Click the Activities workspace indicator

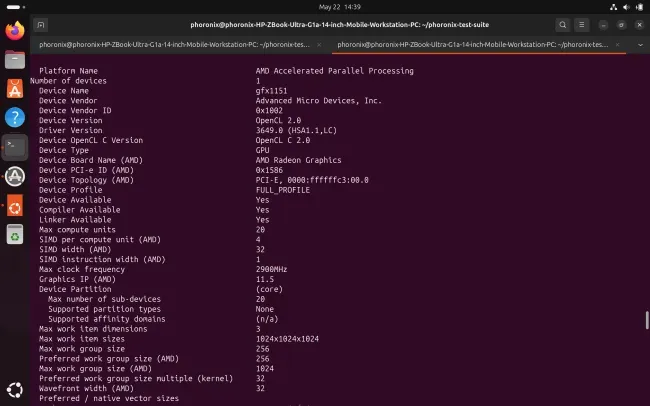point(16,7)
